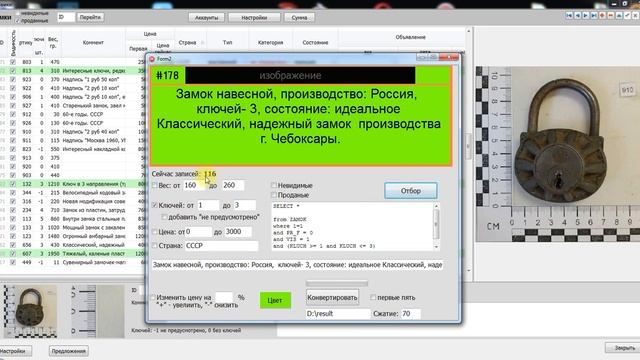
Task: Click price maximum field with 3000
Action: 238,232
